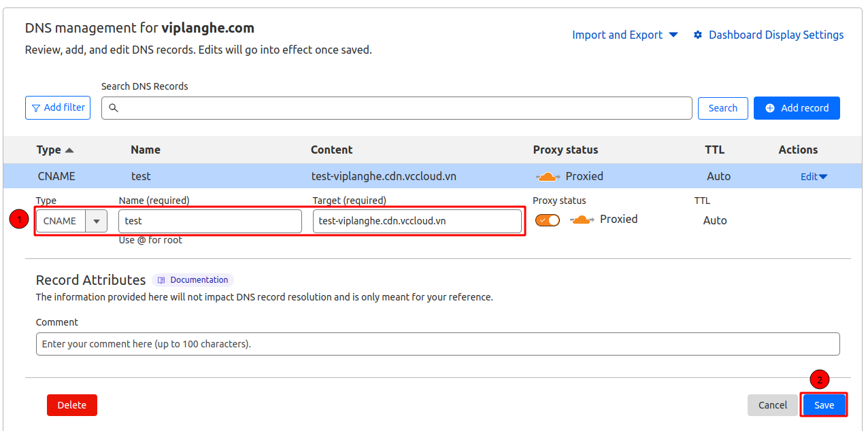Click the Proxy status column header
Image resolution: width=868 pixels, height=431 pixels.
coord(565,150)
